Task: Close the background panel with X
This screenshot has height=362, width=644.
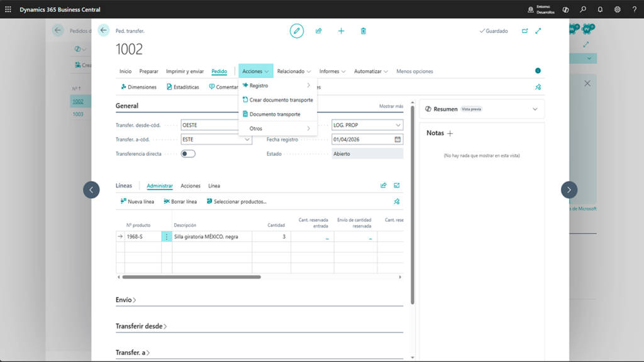Action: click(x=587, y=84)
